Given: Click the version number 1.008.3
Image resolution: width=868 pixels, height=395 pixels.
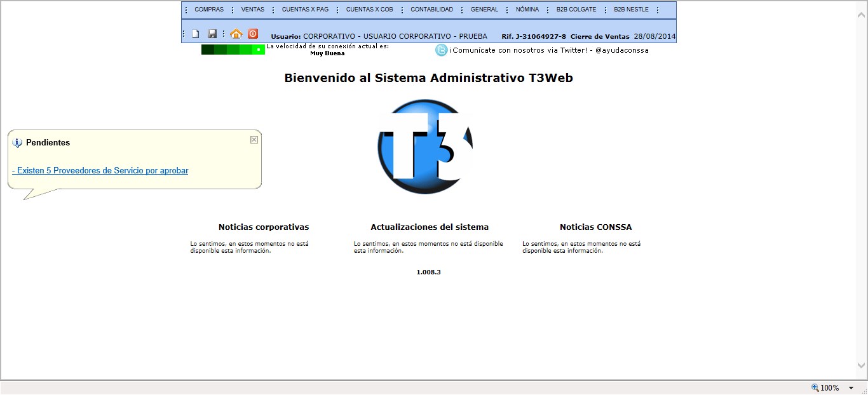Looking at the screenshot, I should (x=428, y=272).
